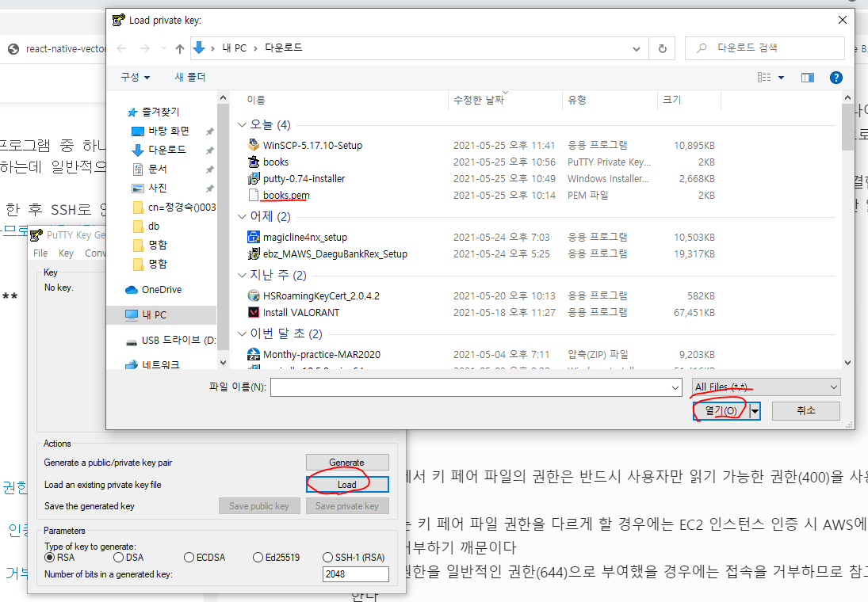
Task: Select SSH-1 (RSA) key type radio button
Action: click(x=327, y=557)
